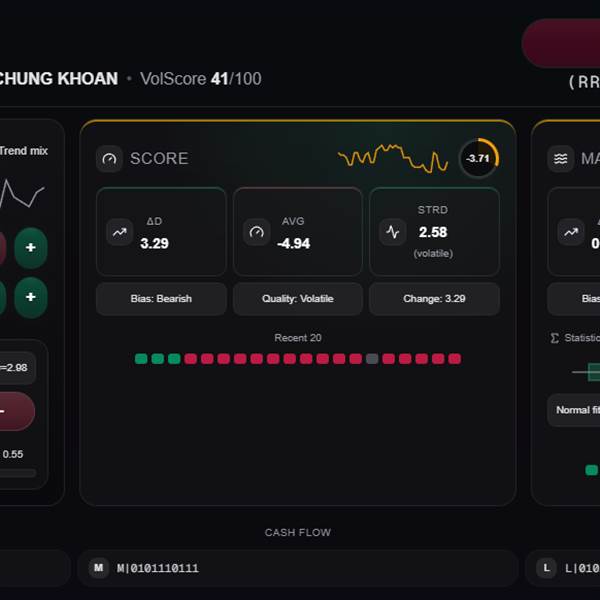This screenshot has width=600, height=600.
Task: Click the last red square in Recent 20
Action: [455, 359]
